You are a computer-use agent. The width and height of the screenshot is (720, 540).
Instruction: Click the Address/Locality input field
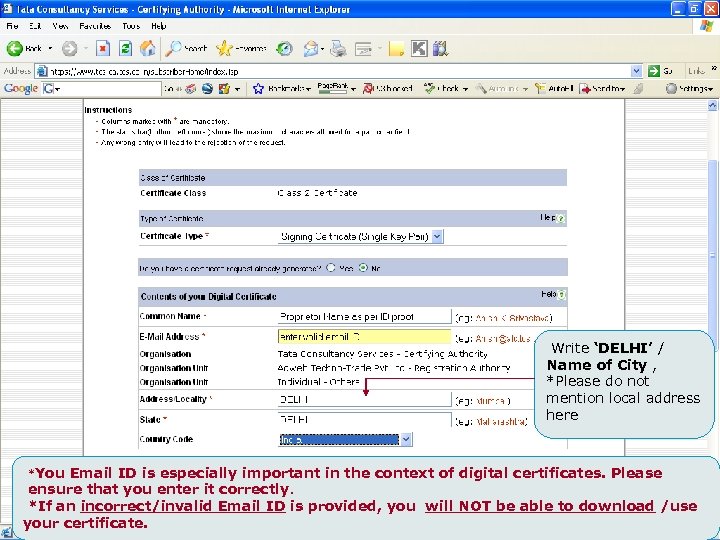[364, 399]
